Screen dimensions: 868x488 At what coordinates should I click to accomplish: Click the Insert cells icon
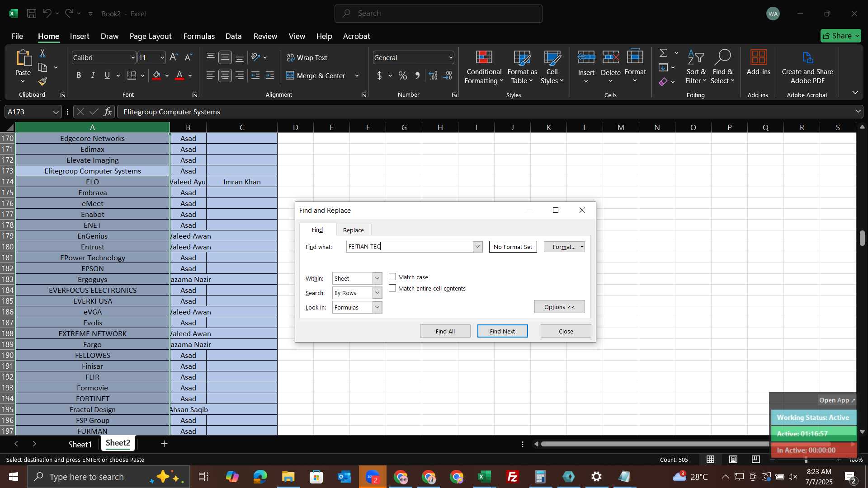[586, 57]
